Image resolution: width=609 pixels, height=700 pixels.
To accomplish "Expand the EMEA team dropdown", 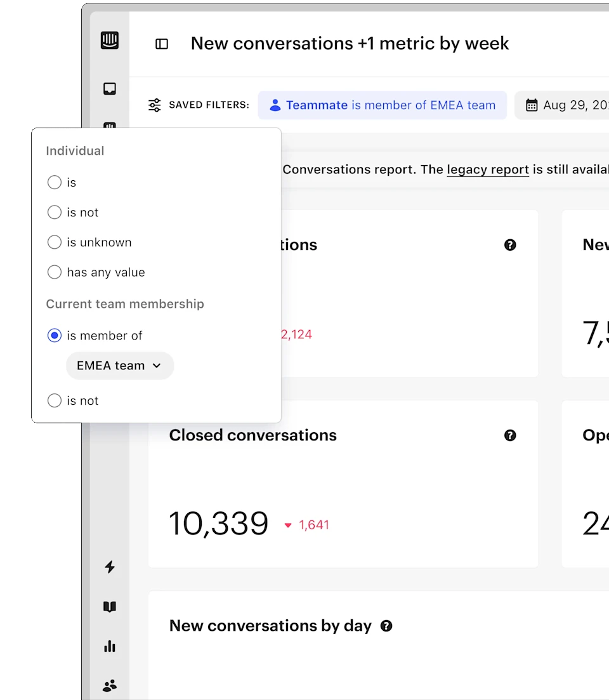I will pos(119,366).
